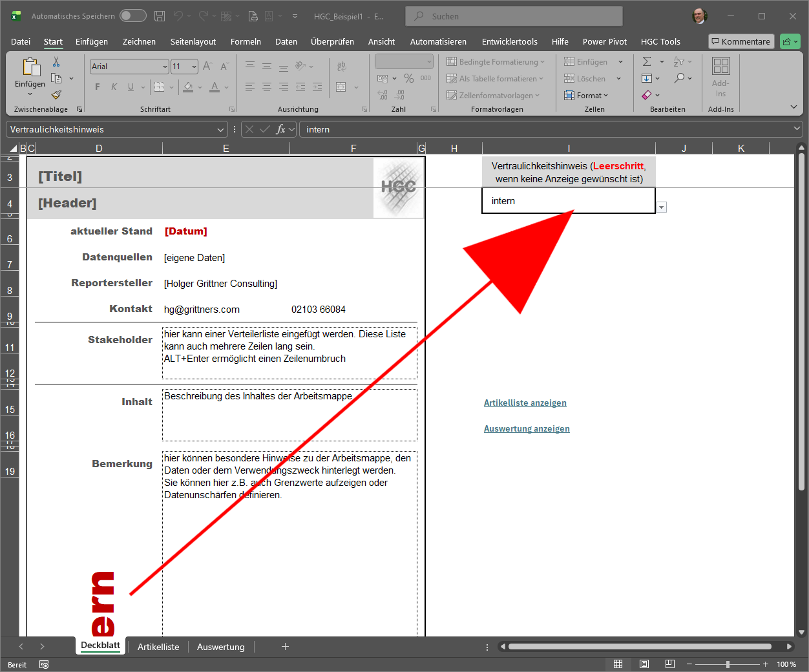Image resolution: width=809 pixels, height=672 pixels.
Task: Click the Suchen search box
Action: [x=514, y=16]
